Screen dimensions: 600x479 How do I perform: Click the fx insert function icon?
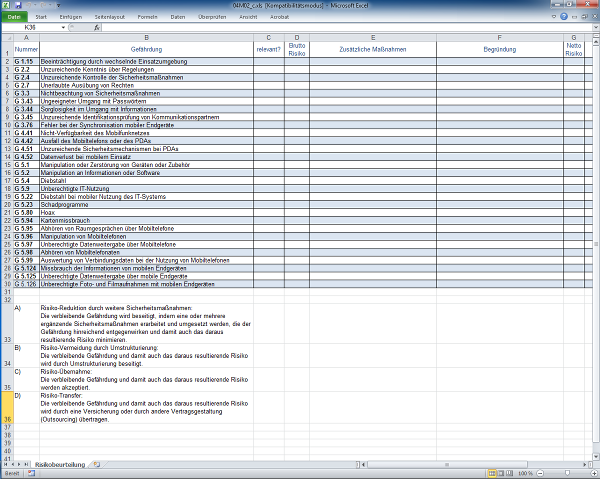[x=96, y=28]
